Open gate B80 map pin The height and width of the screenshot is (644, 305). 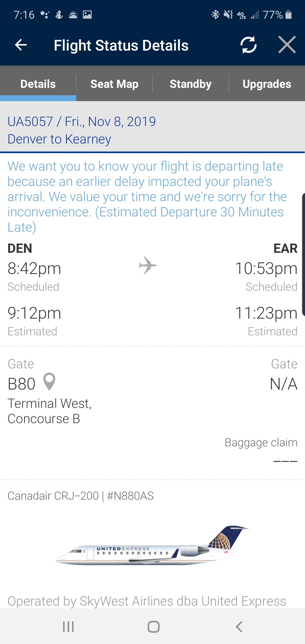click(49, 382)
